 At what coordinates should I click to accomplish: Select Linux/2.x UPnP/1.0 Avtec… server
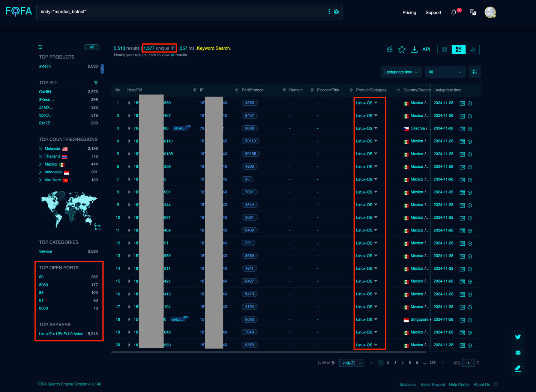tap(63, 334)
